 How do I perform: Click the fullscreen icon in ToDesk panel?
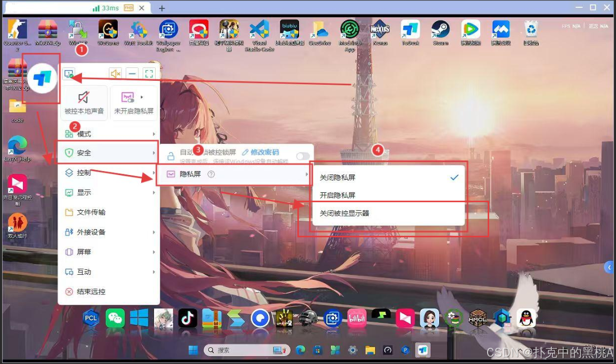pos(149,74)
